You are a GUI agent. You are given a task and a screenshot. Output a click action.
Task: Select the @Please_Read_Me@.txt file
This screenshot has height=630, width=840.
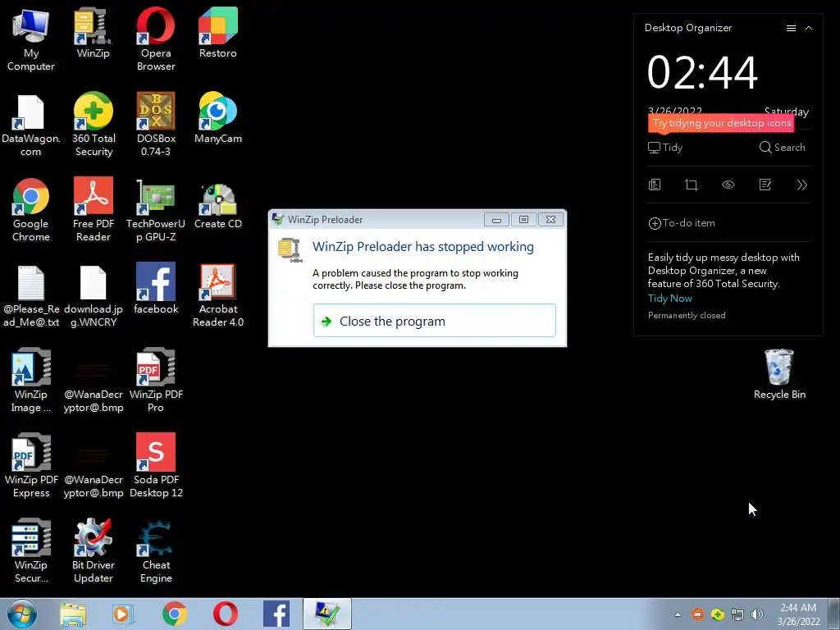pos(30,295)
